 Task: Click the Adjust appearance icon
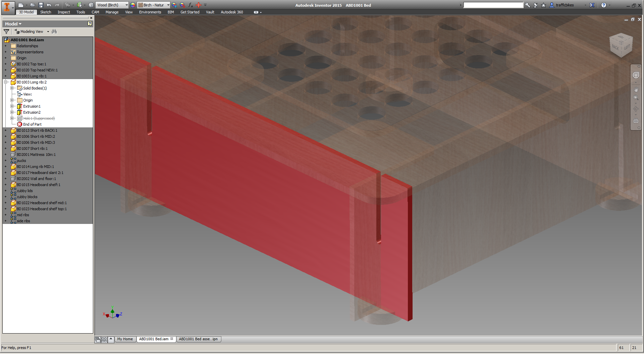click(x=174, y=5)
